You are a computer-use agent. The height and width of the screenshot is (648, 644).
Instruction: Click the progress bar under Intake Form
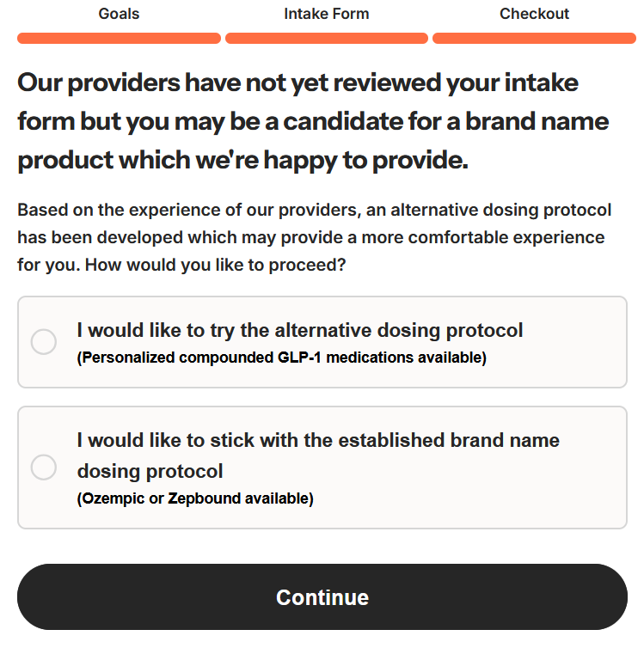point(327,38)
